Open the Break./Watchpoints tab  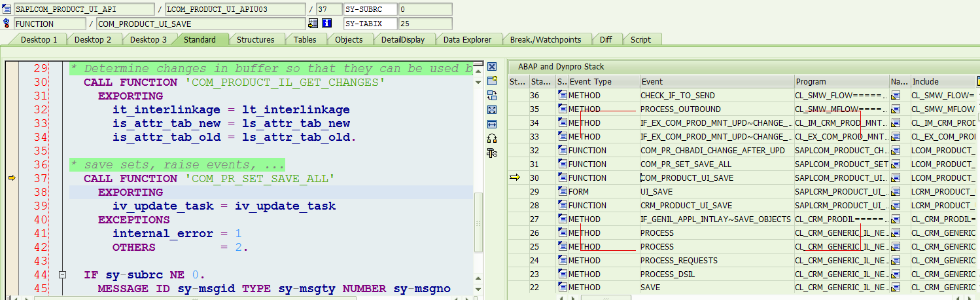tap(546, 39)
